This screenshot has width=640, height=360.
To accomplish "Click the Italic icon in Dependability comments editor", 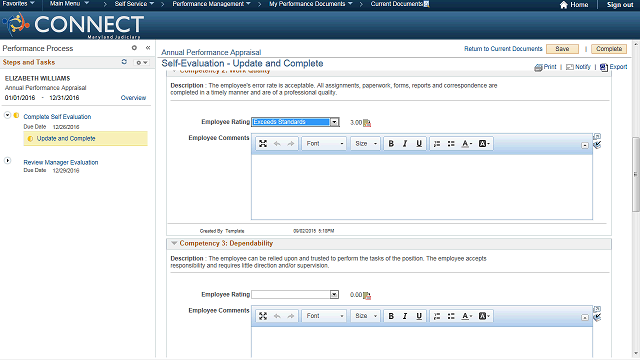I will click(x=405, y=316).
